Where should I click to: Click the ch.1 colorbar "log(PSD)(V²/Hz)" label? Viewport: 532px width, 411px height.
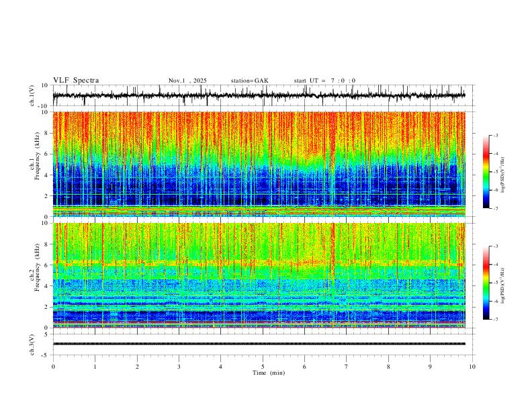(x=503, y=175)
